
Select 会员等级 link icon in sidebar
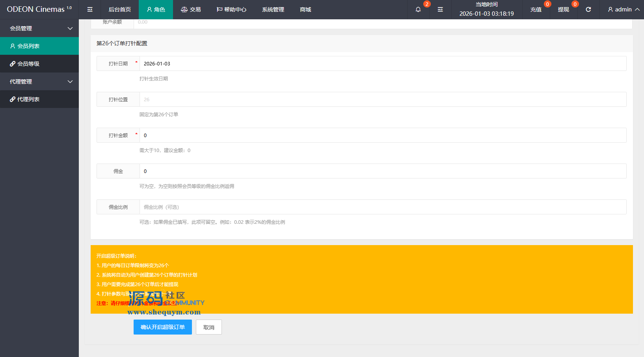pyautogui.click(x=13, y=64)
